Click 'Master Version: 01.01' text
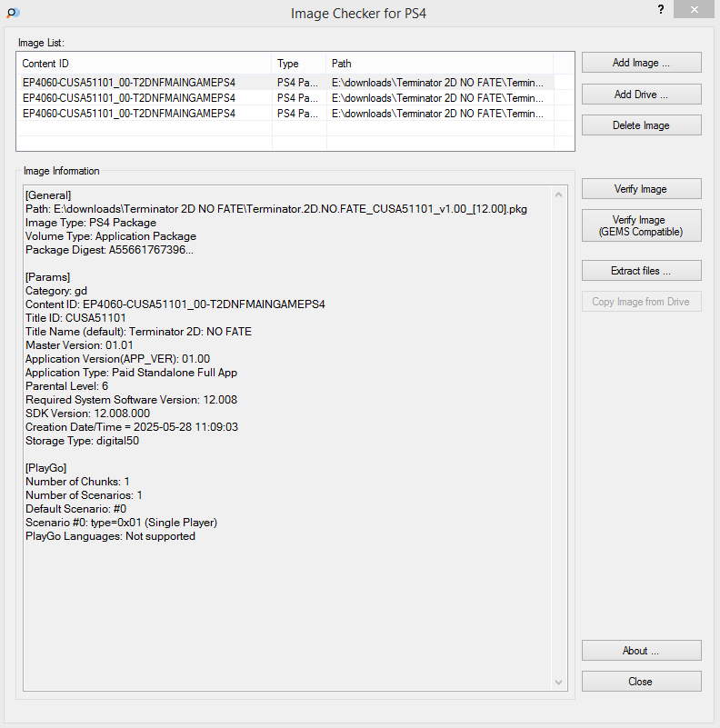Image resolution: width=720 pixels, height=728 pixels. (79, 345)
